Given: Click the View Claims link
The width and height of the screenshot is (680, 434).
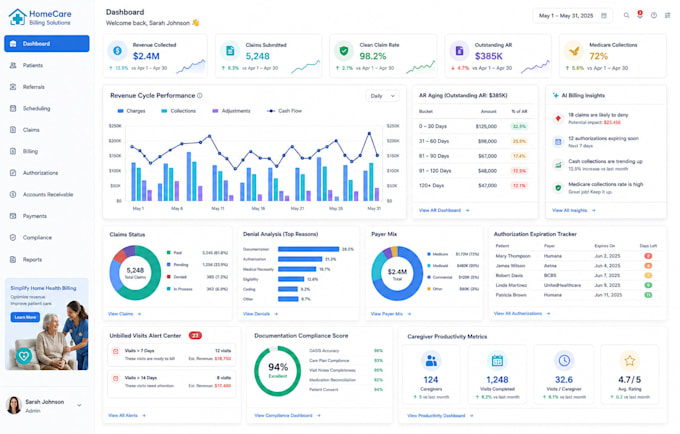Looking at the screenshot, I should tap(124, 313).
